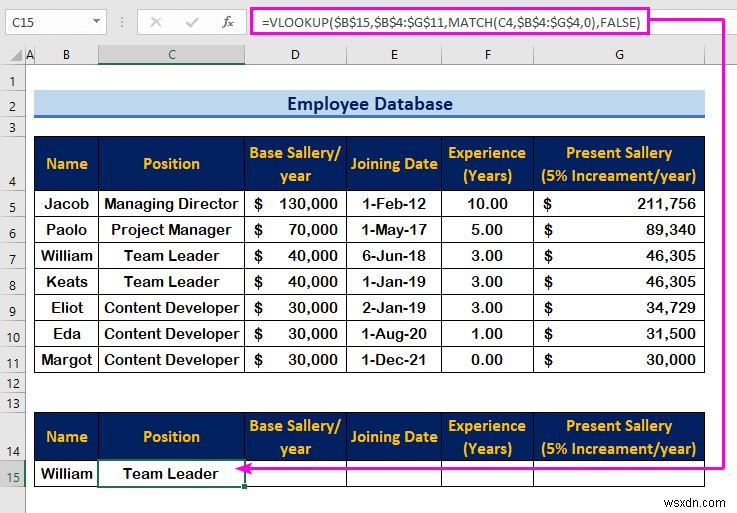Select column A header
This screenshot has height=513, width=737.
[x=30, y=55]
